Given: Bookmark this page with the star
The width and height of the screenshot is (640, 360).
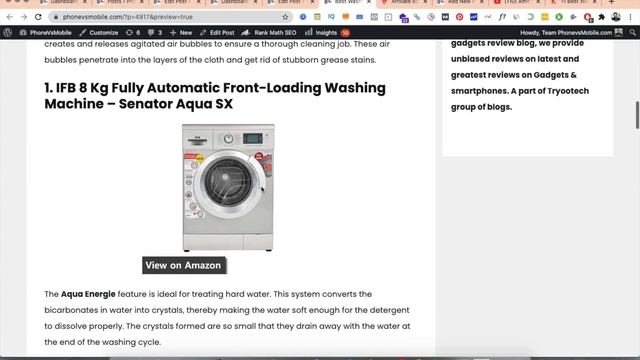Looking at the screenshot, I should coord(285,17).
